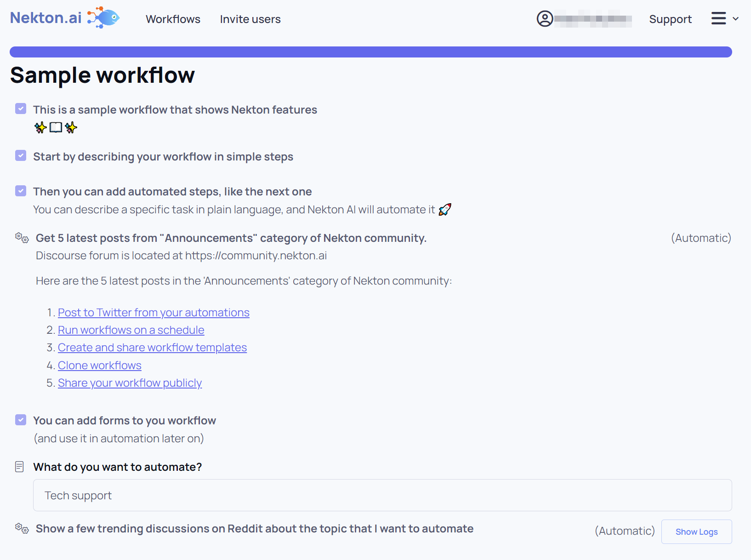Screen dimensions: 751x560
Task: Uncheck the sample workflow features checkbox
Action: click(x=21, y=109)
